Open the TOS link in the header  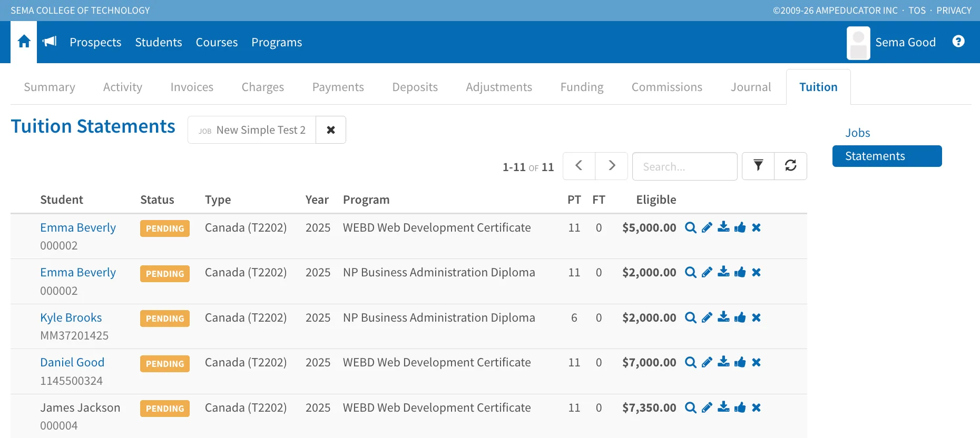917,11
